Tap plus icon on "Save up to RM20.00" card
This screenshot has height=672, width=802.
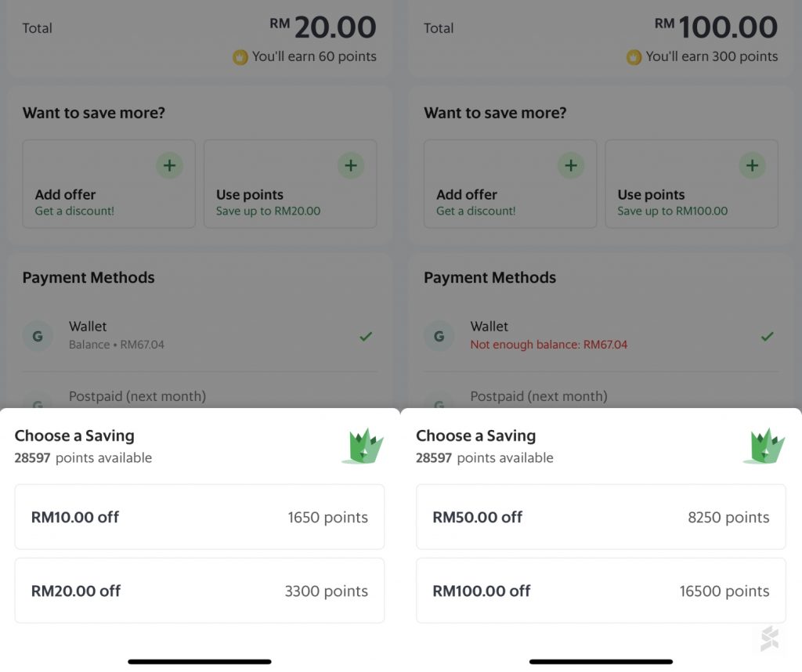350,165
